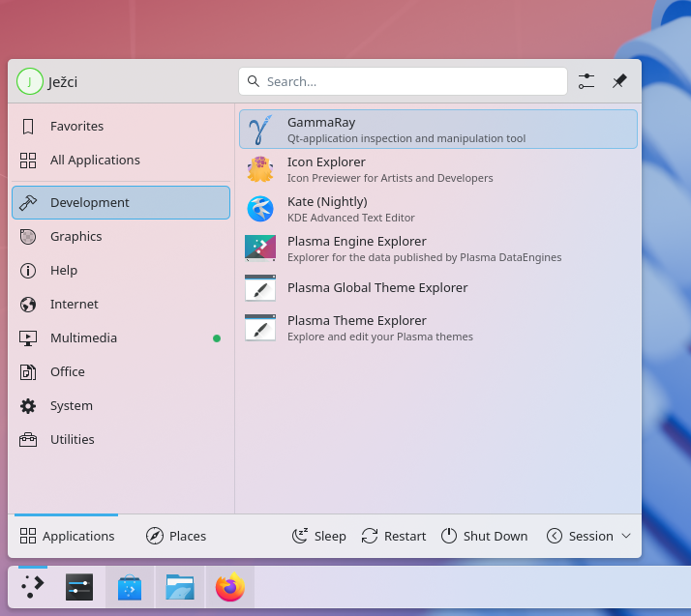Viewport: 691px width, 616px height.
Task: Click the Ježci user avatar
Action: 30,81
